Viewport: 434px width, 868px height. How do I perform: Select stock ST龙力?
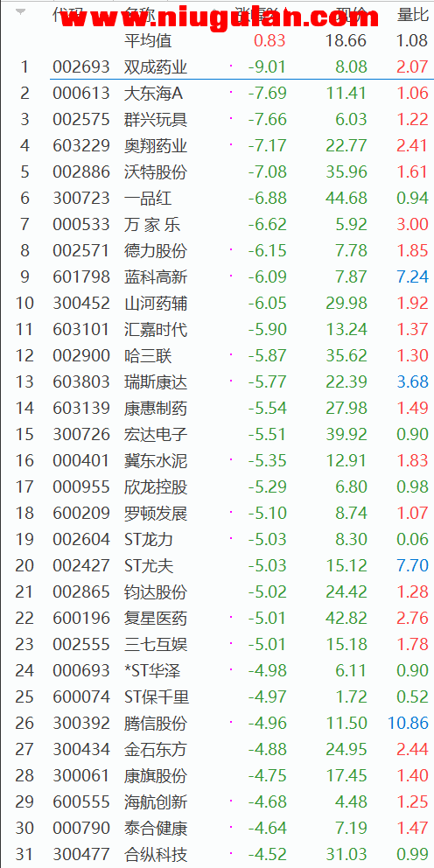click(x=150, y=539)
